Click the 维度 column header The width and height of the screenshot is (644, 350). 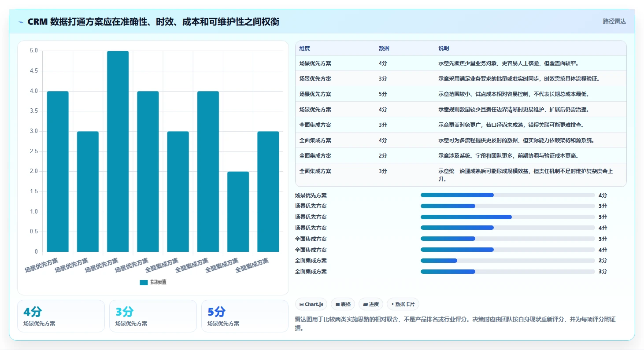tap(304, 48)
